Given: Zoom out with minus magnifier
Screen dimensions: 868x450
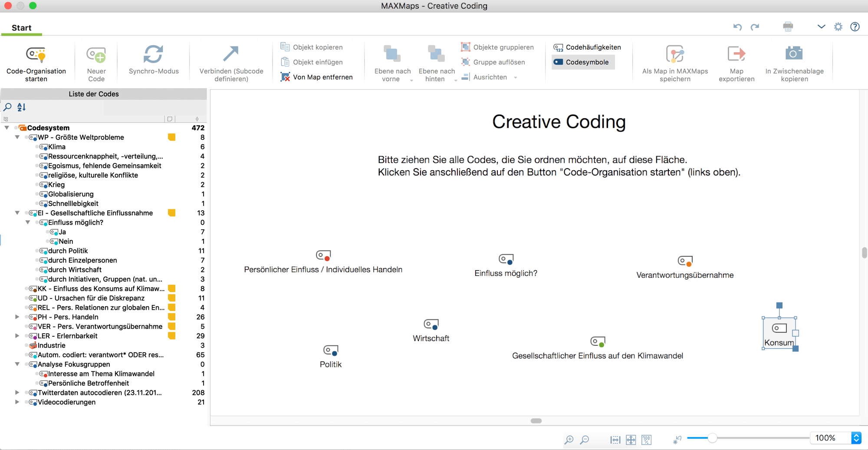Looking at the screenshot, I should coord(585,440).
